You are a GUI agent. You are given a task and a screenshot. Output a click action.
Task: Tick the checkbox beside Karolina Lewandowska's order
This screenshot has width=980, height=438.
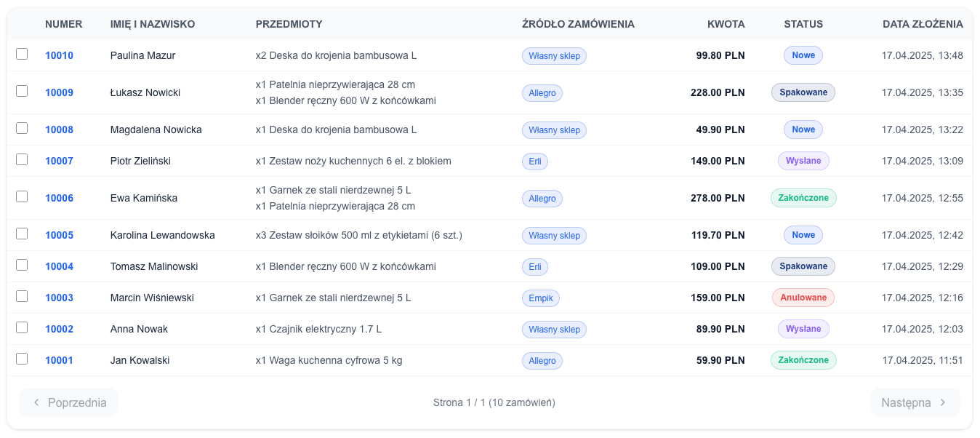pyautogui.click(x=22, y=233)
